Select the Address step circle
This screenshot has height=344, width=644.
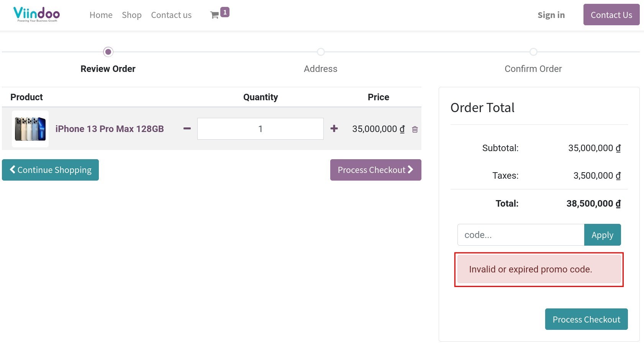click(321, 52)
